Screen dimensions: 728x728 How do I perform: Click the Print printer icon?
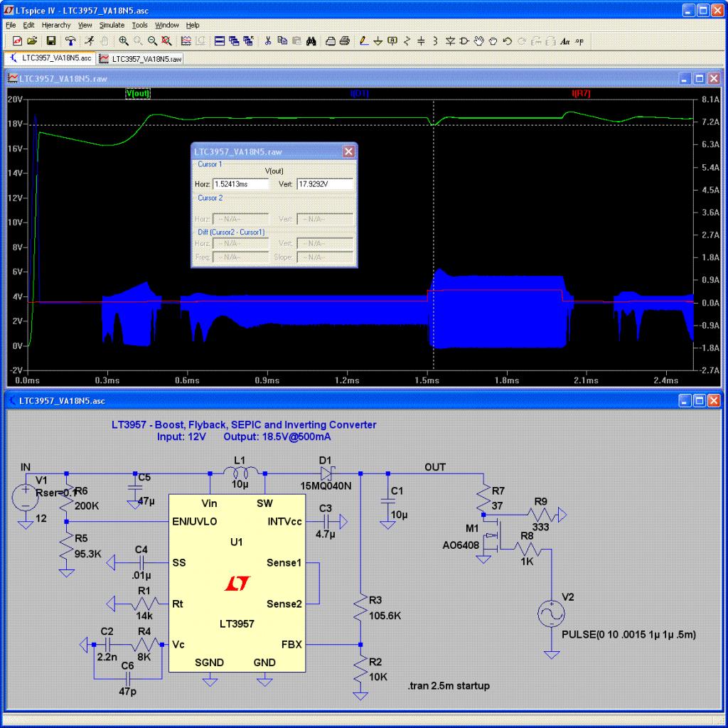pyautogui.click(x=345, y=41)
